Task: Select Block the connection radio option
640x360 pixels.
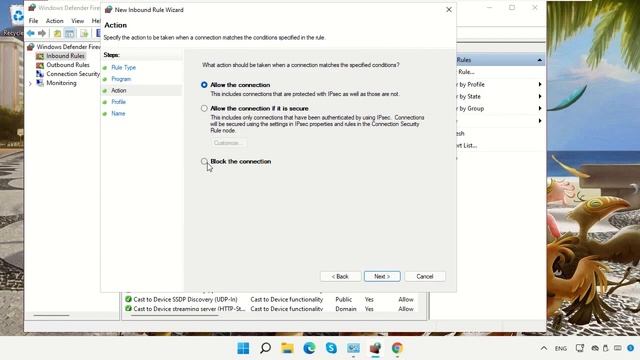Action: coord(204,161)
